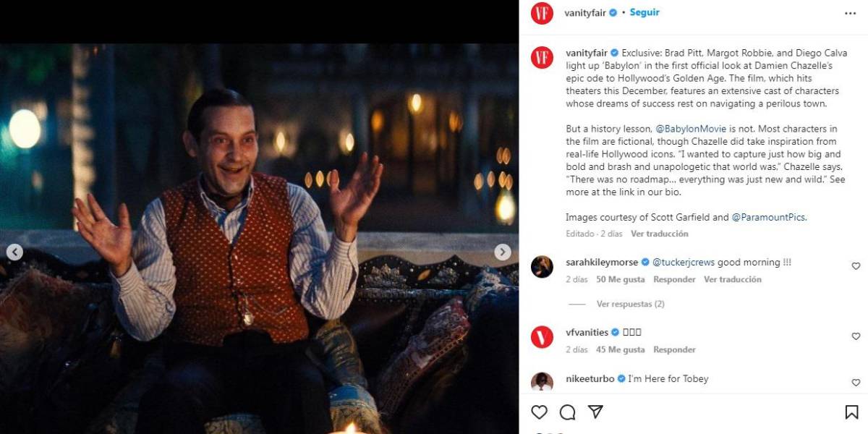This screenshot has width=868, height=434.
Task: Reply to sarahkileymorse's comment
Action: click(x=674, y=280)
